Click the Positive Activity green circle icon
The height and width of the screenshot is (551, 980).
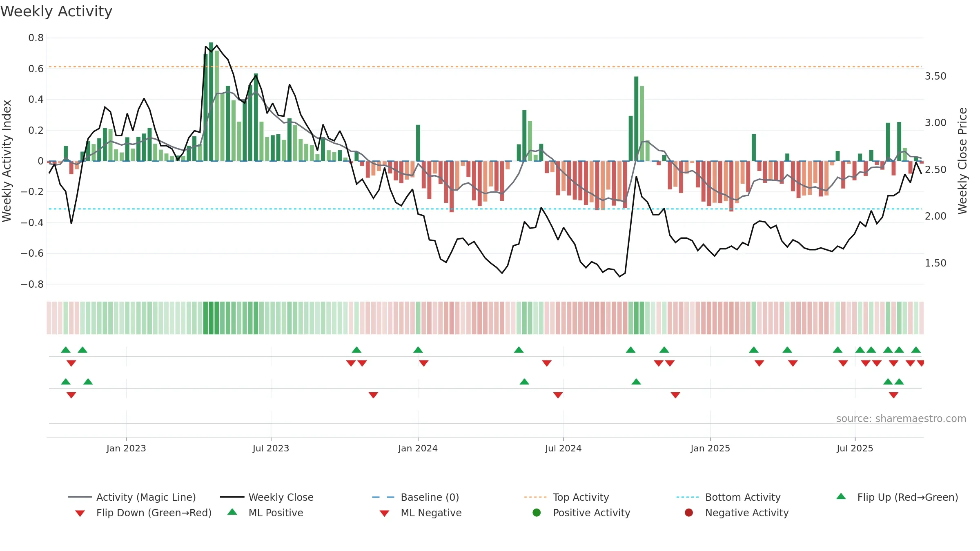click(x=537, y=513)
